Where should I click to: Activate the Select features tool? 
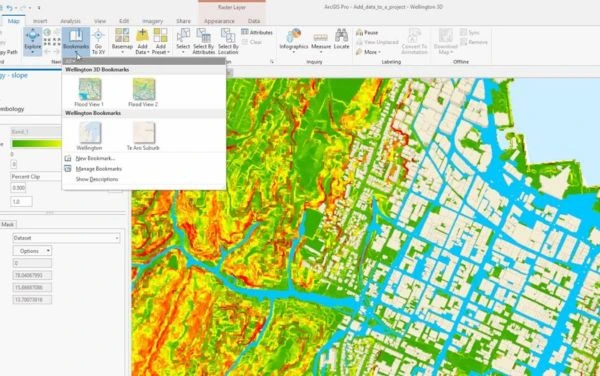coord(183,41)
